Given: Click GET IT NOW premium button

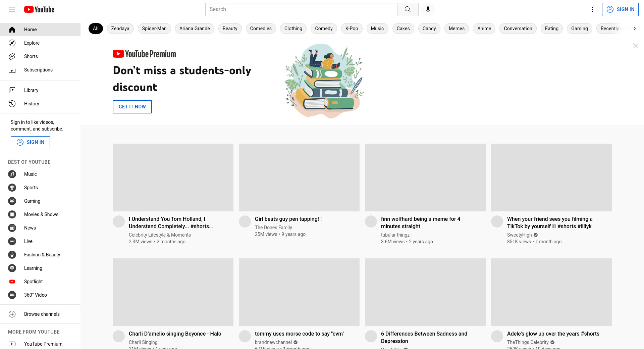Looking at the screenshot, I should (x=132, y=107).
